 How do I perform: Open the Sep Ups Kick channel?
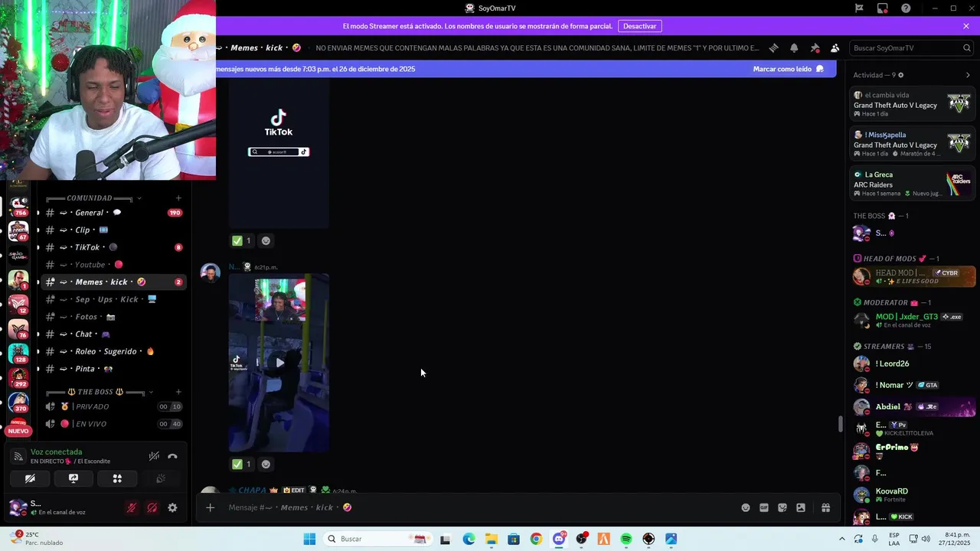click(x=113, y=299)
